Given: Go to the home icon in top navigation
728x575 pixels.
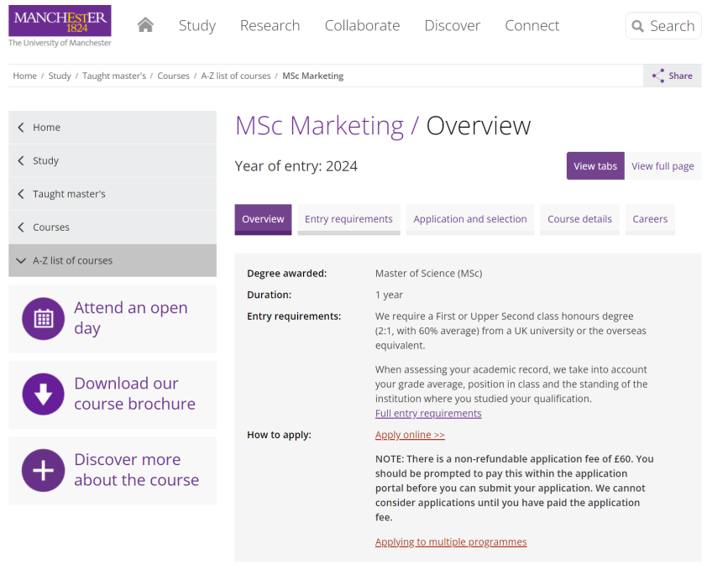Looking at the screenshot, I should [145, 24].
